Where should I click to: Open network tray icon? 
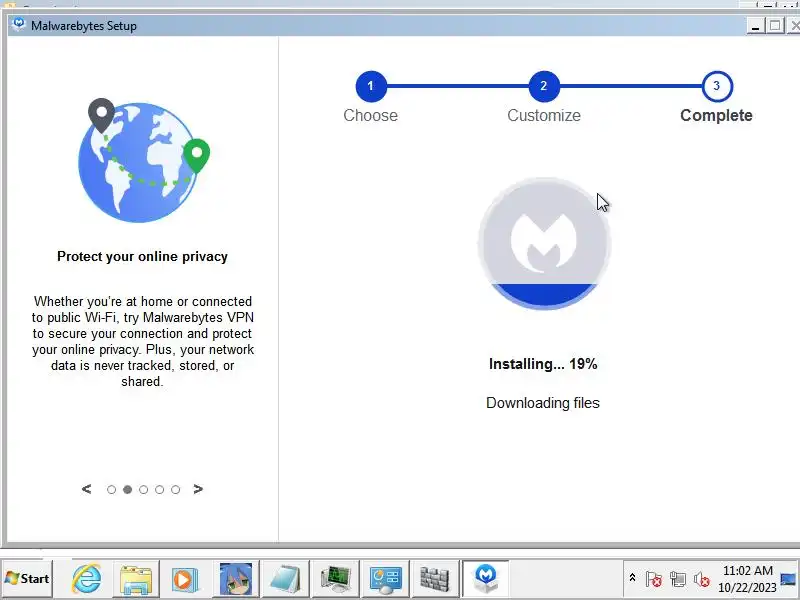tap(678, 579)
